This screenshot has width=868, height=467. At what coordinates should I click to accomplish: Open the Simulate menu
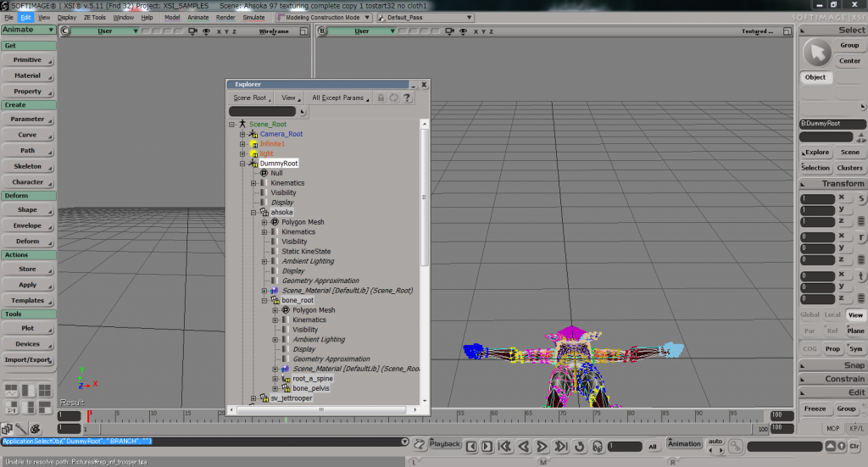point(253,18)
